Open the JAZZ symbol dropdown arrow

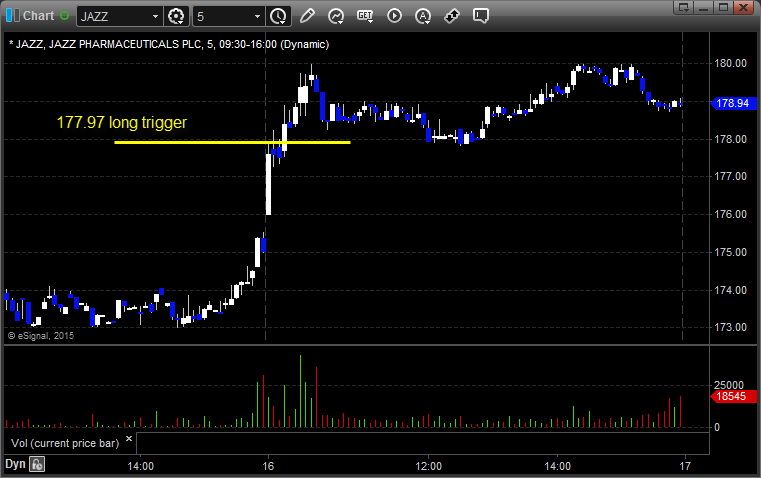[x=155, y=16]
